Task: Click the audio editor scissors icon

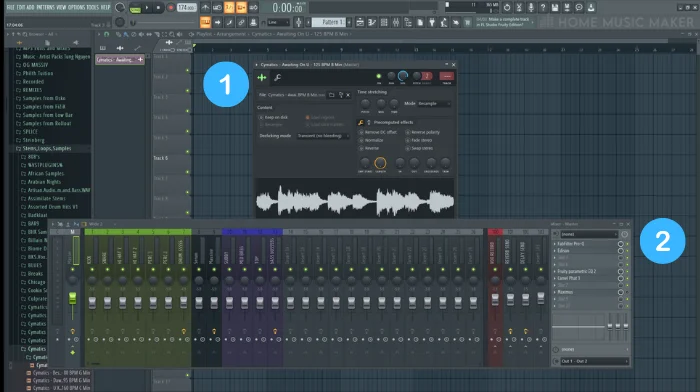Action: tap(519, 8)
